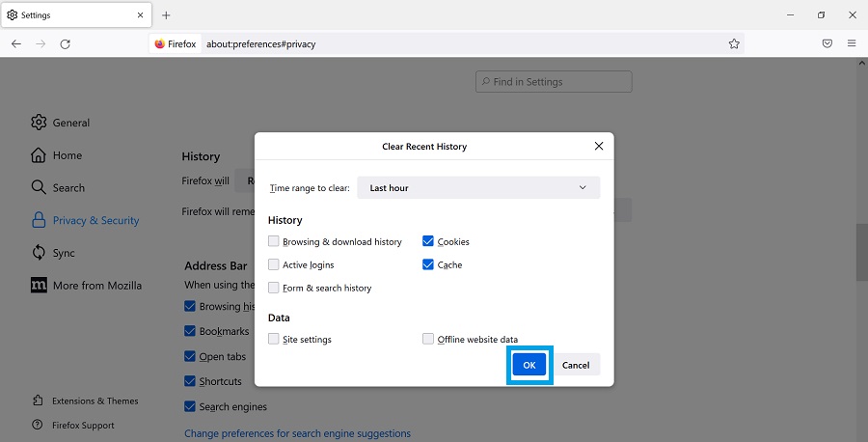Enable Site settings checkbox
Viewport: 868px width, 442px height.
[274, 339]
